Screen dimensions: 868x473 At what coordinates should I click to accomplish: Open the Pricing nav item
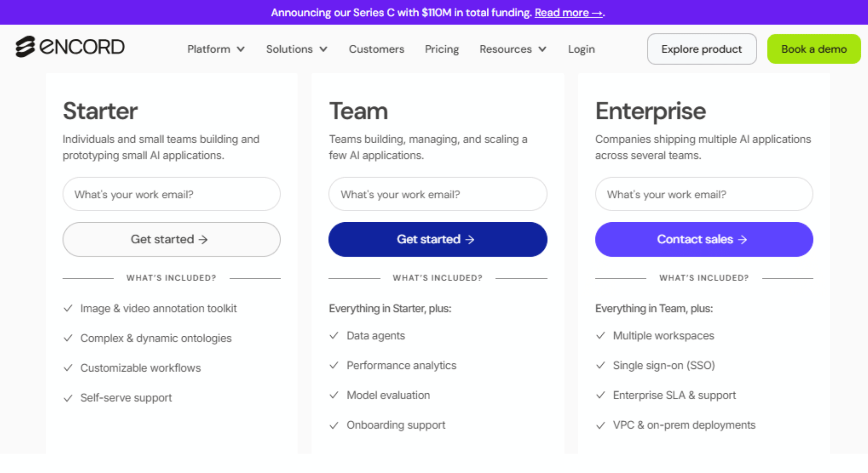[442, 49]
